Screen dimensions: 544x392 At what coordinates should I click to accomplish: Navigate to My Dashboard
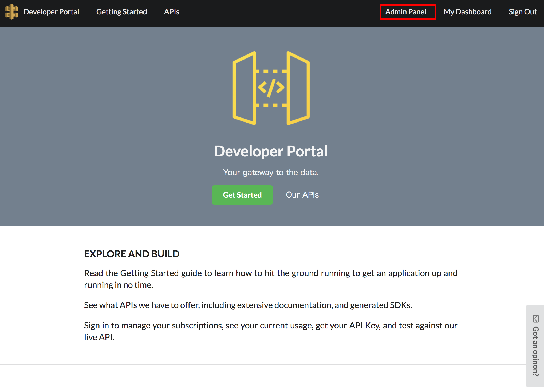pyautogui.click(x=467, y=12)
